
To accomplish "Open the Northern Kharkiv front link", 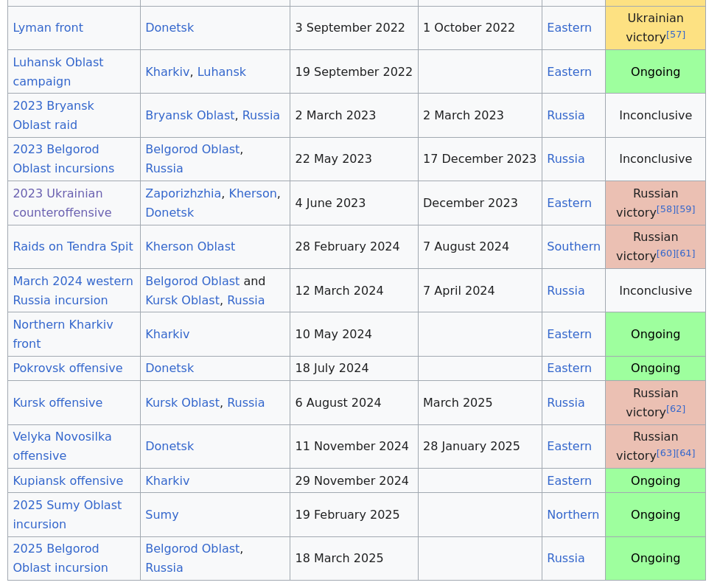I will [63, 335].
